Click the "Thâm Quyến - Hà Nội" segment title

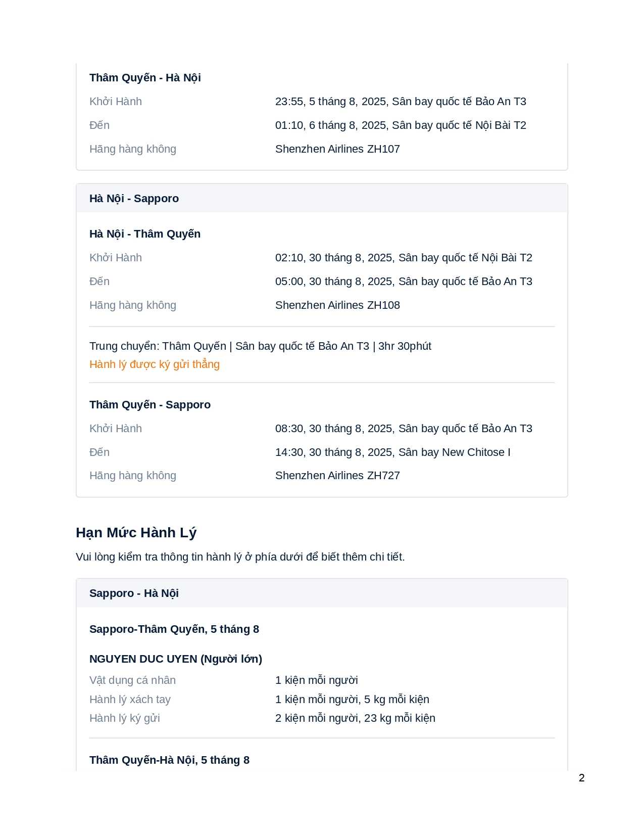pyautogui.click(x=145, y=78)
